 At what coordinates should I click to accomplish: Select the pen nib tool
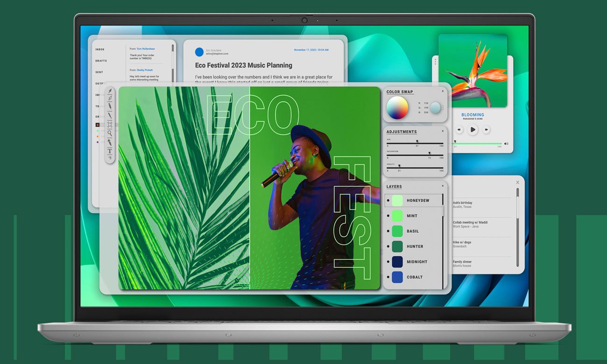[110, 98]
